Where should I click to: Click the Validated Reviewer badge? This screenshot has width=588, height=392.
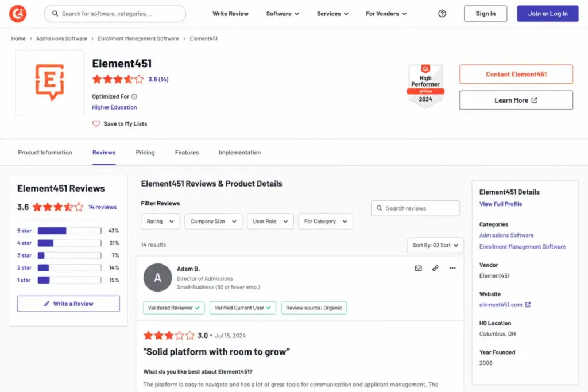(173, 308)
